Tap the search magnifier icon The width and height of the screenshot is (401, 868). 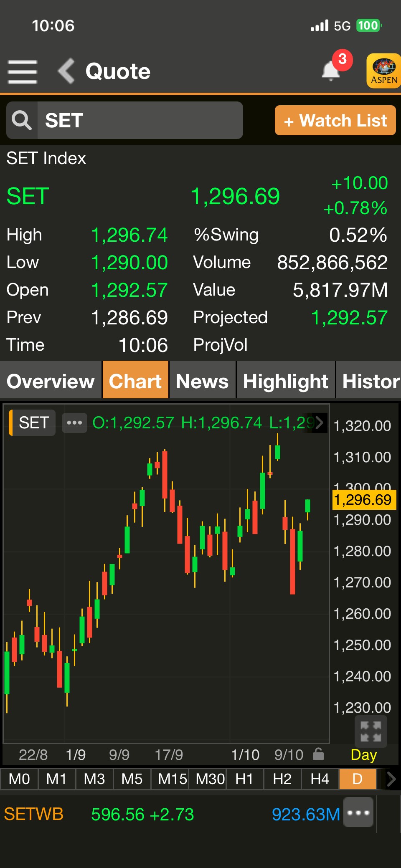coord(22,120)
